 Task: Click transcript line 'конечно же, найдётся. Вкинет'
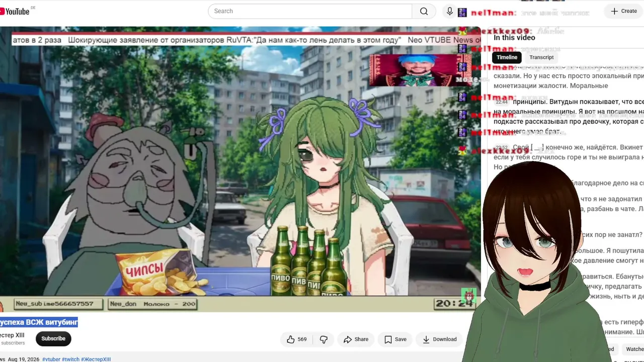click(594, 148)
